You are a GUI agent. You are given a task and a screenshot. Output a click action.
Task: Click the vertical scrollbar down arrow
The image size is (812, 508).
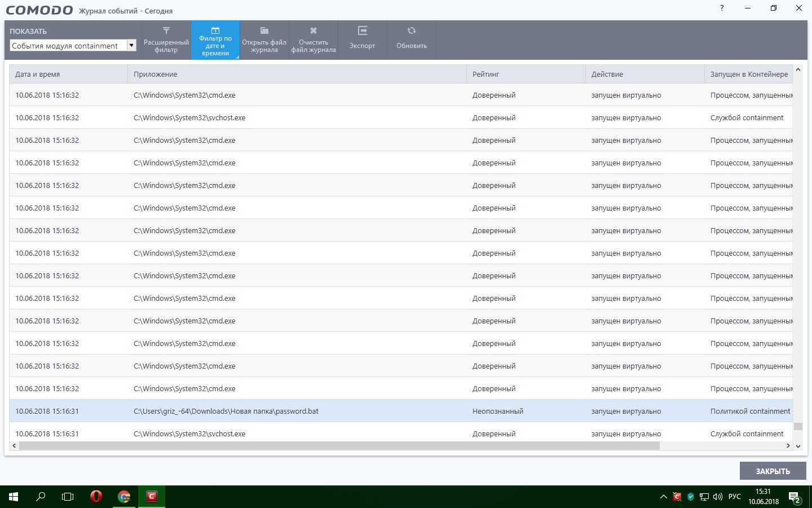(x=798, y=446)
